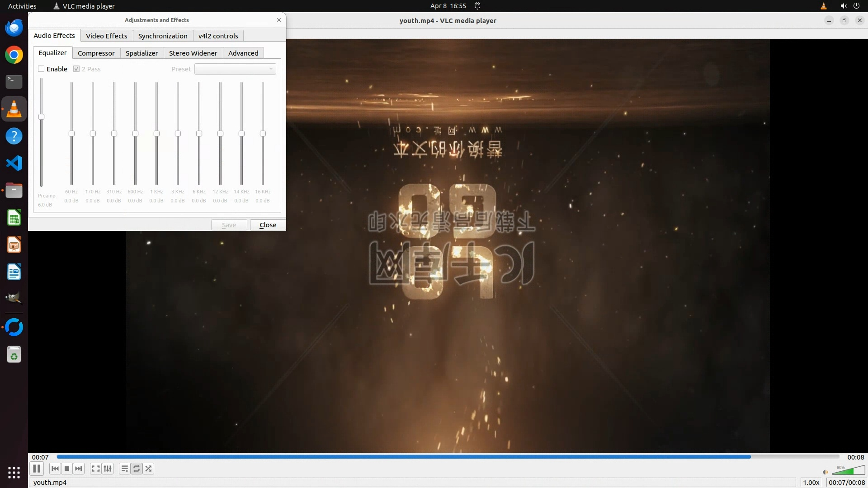The width and height of the screenshot is (868, 488).
Task: Skip to the next media track
Action: [79, 469]
